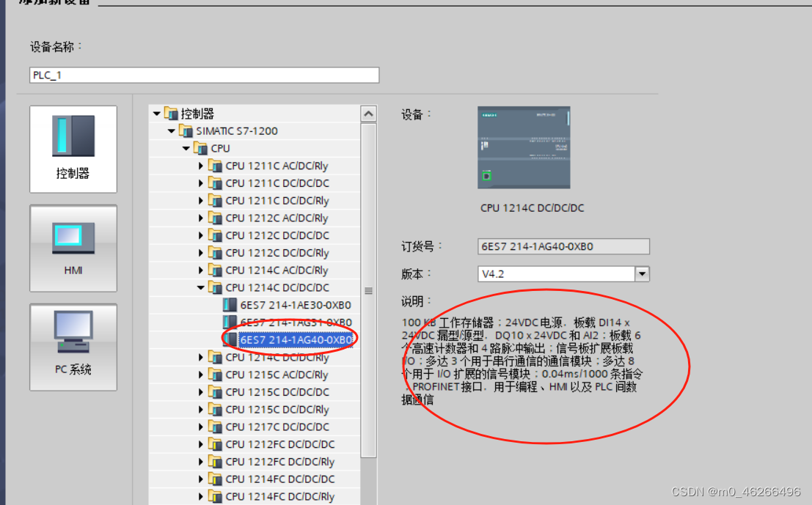Click folder icon of CPU 1214FC DC/DC/Rly
This screenshot has width=812, height=505.
215,495
